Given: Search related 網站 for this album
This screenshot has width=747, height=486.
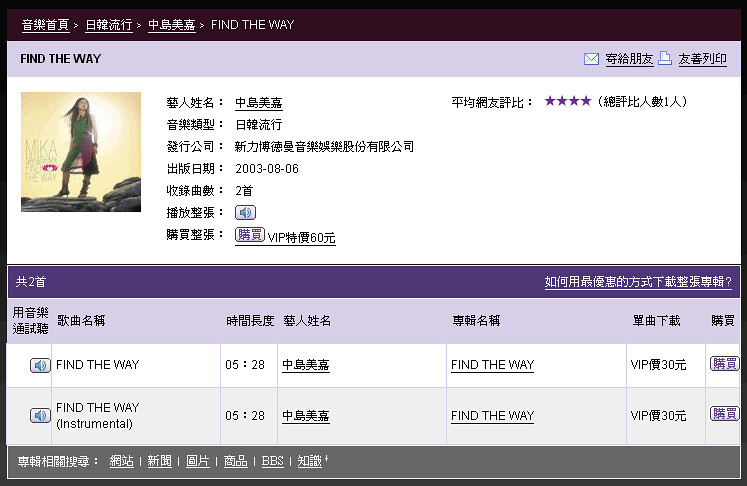Looking at the screenshot, I should pyautogui.click(x=121, y=462).
